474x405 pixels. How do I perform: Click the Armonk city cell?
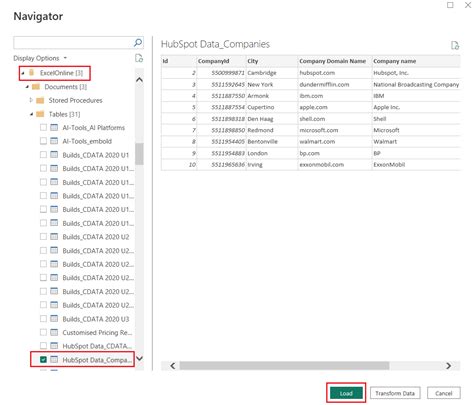point(272,96)
